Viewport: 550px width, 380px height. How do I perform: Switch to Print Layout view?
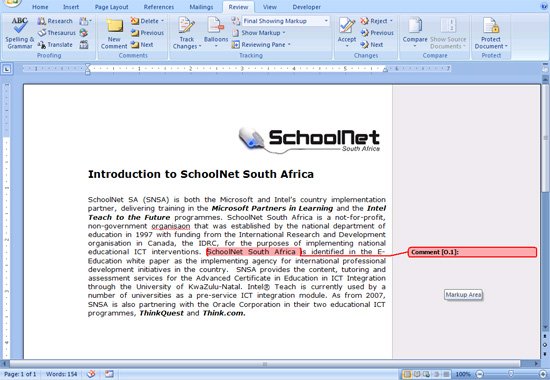pos(407,374)
